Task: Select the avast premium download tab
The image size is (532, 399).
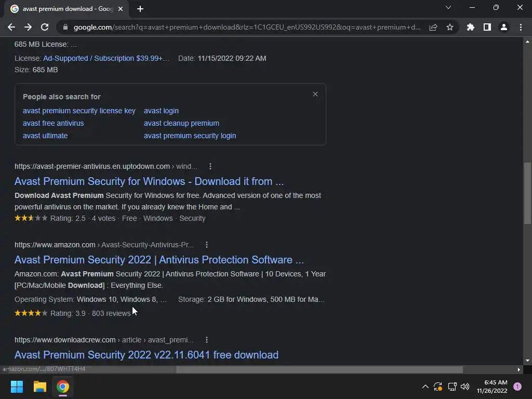Action: pyautogui.click(x=66, y=9)
